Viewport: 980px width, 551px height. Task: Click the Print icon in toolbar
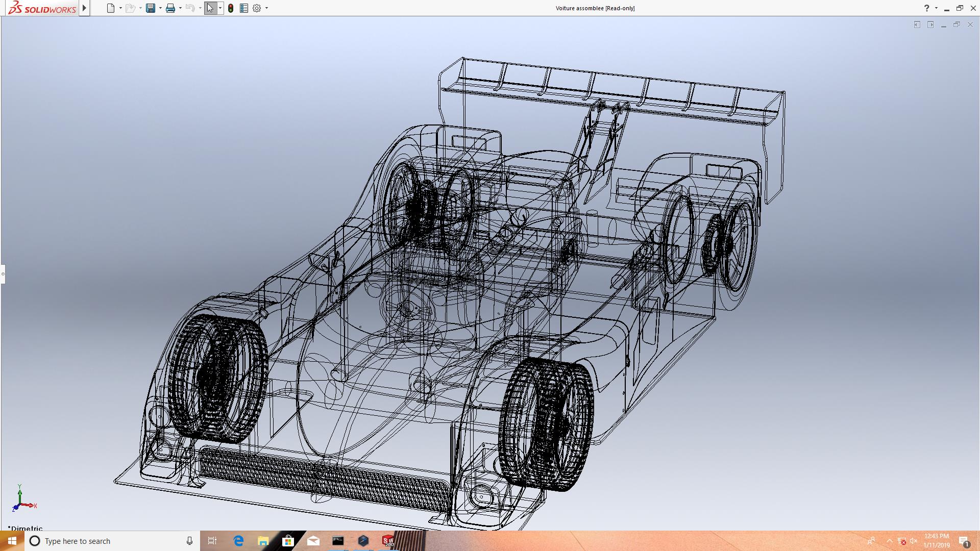(x=170, y=8)
